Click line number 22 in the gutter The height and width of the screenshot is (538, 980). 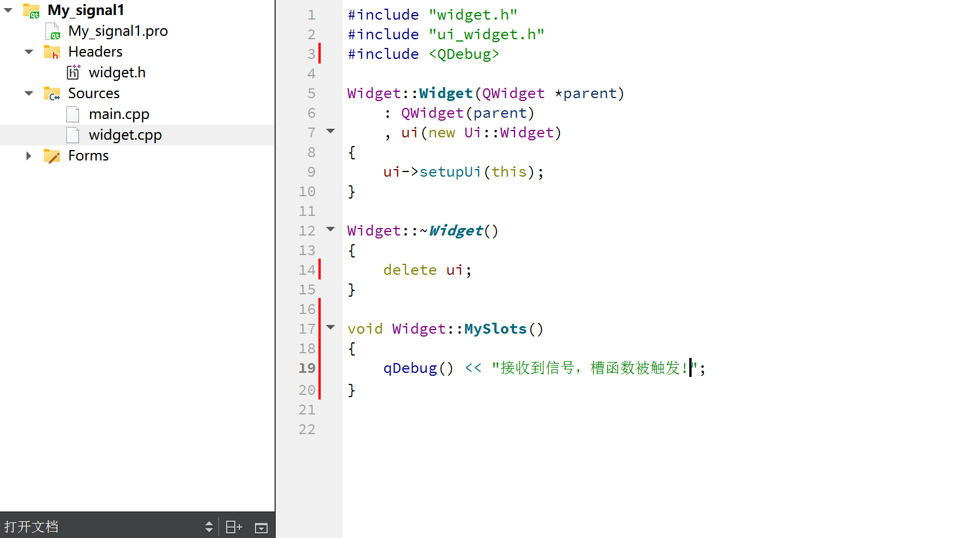[307, 429]
